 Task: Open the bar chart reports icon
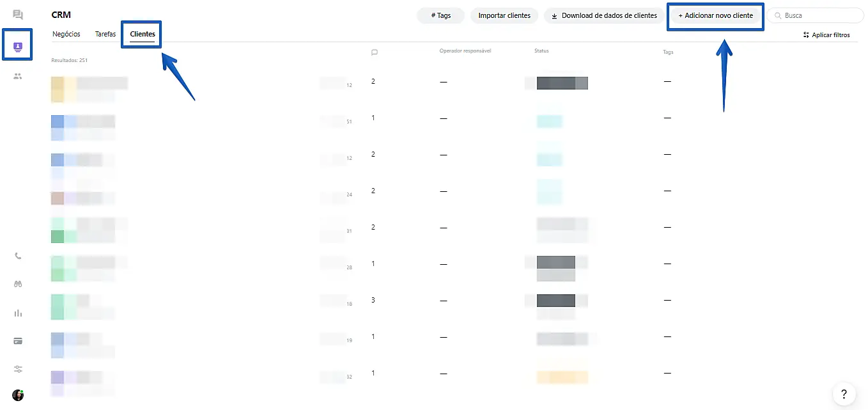tap(18, 313)
